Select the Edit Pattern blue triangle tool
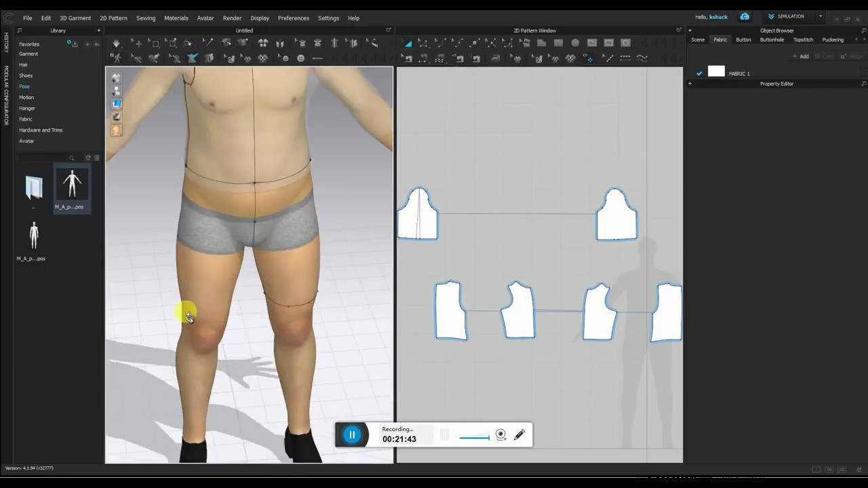The image size is (868, 488). (x=408, y=43)
